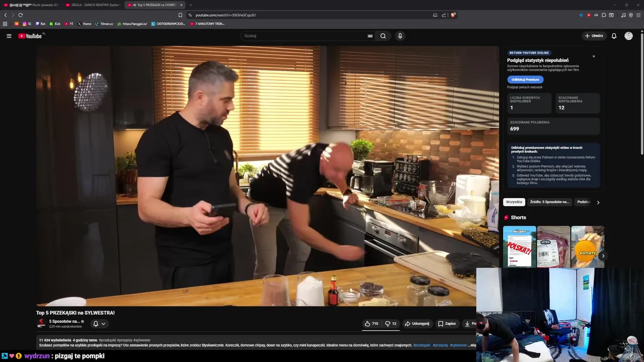Open Rat bookmark

40,24
